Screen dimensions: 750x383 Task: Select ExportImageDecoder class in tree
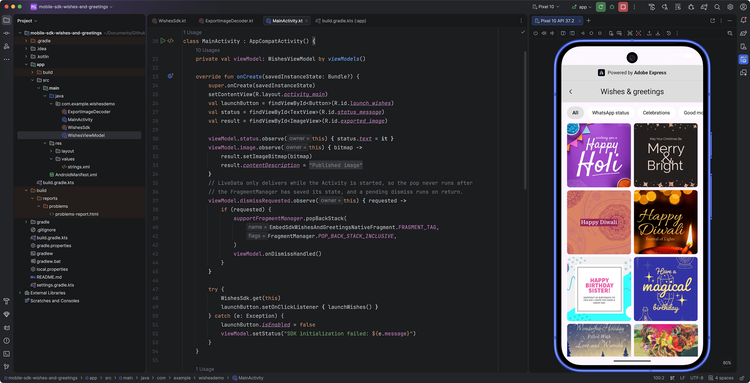point(85,112)
